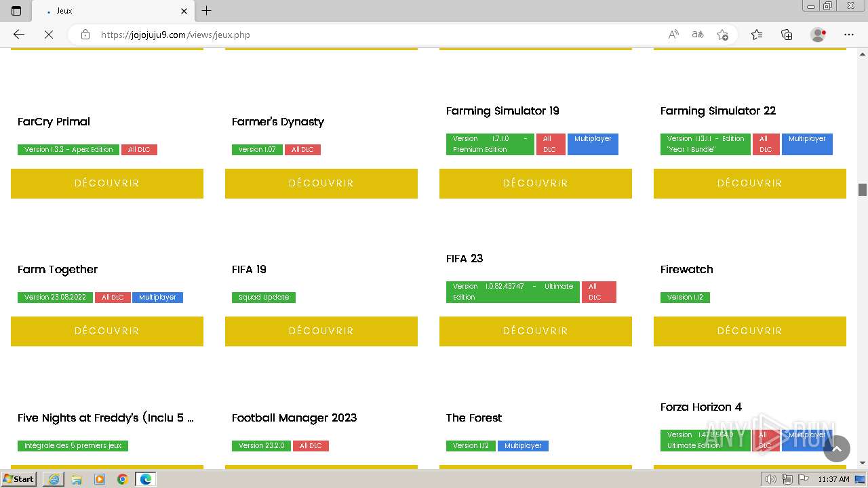Open Read aloud in address bar
Viewport: 868px width, 488px height.
[673, 35]
